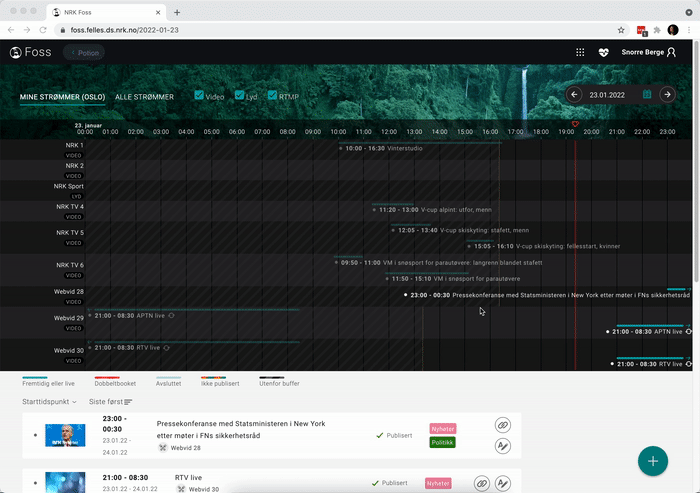Toggle the Lyd filter checkbox
Viewport: 700px width, 493px height.
coord(239,95)
